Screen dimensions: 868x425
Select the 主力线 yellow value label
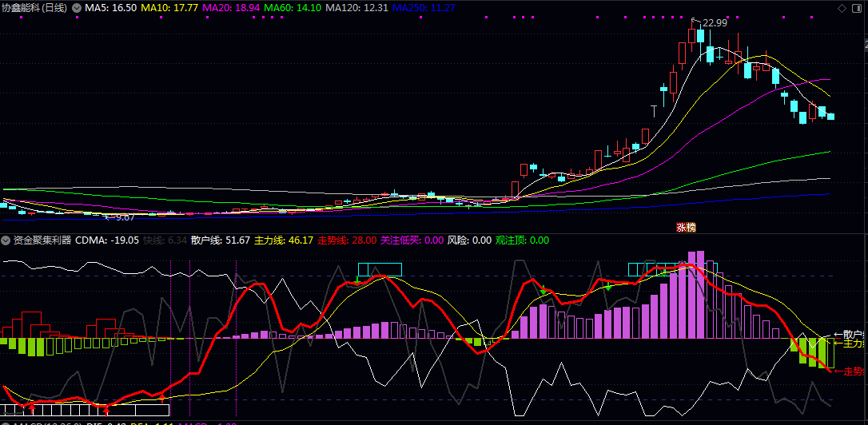(x=284, y=240)
